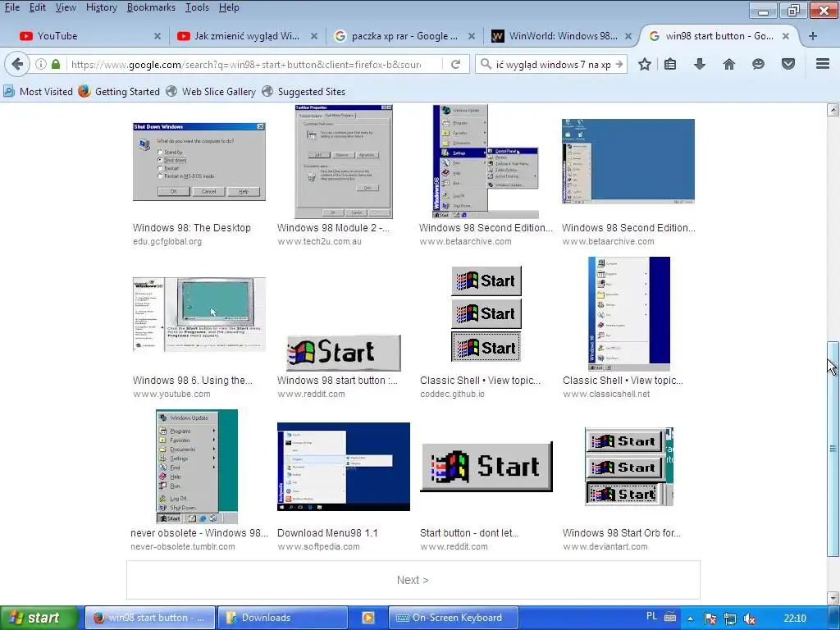Click scrollbar up arrow
Image resolution: width=840 pixels, height=630 pixels.
(x=833, y=110)
